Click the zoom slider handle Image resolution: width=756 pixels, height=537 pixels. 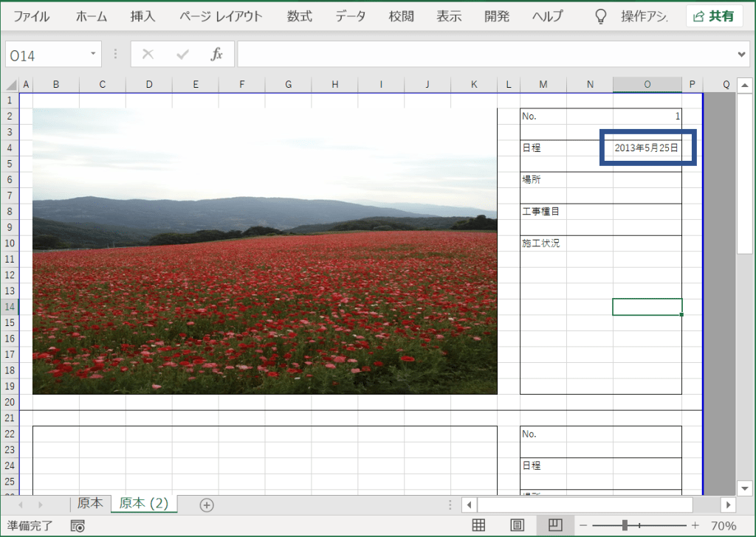tap(625, 525)
